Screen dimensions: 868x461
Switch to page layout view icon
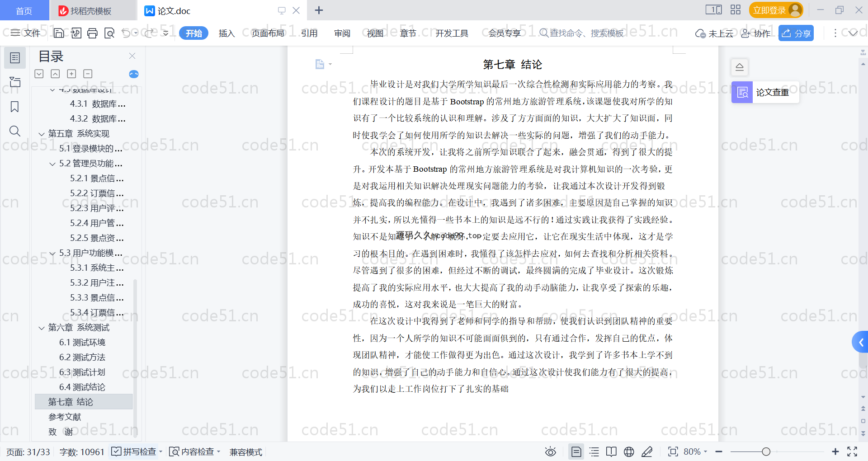pyautogui.click(x=576, y=452)
